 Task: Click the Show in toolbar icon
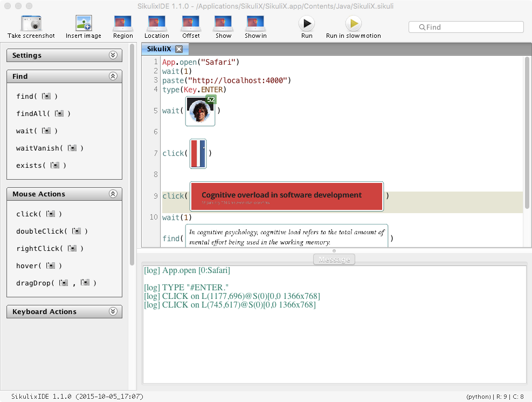(x=255, y=23)
